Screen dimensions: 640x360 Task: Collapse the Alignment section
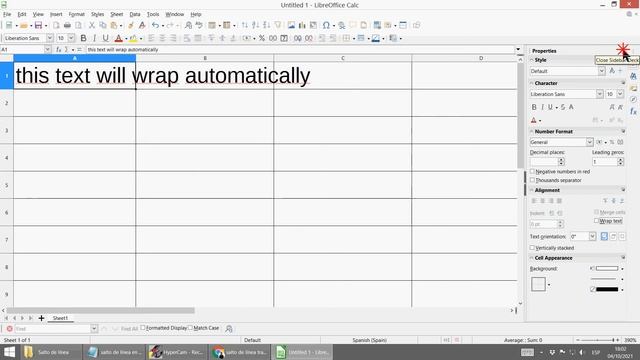[532, 190]
